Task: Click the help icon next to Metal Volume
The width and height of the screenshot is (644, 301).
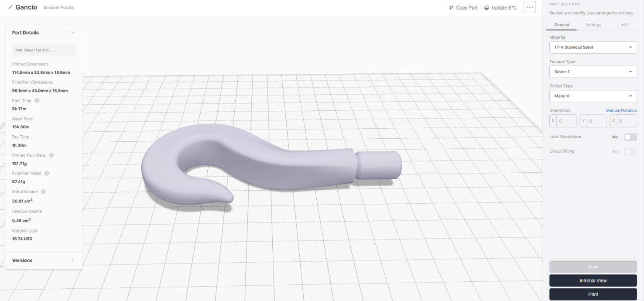Action: tap(44, 192)
